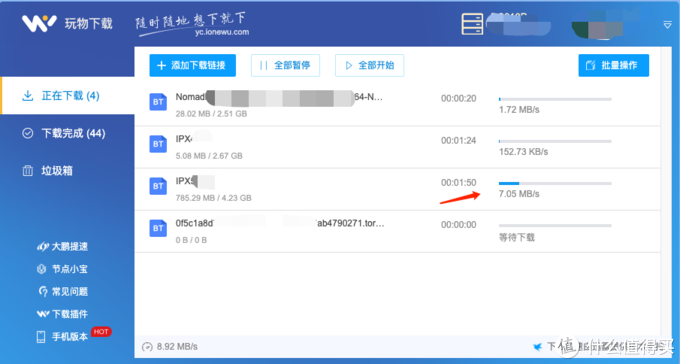Start all downloads with 全部开始

point(369,66)
